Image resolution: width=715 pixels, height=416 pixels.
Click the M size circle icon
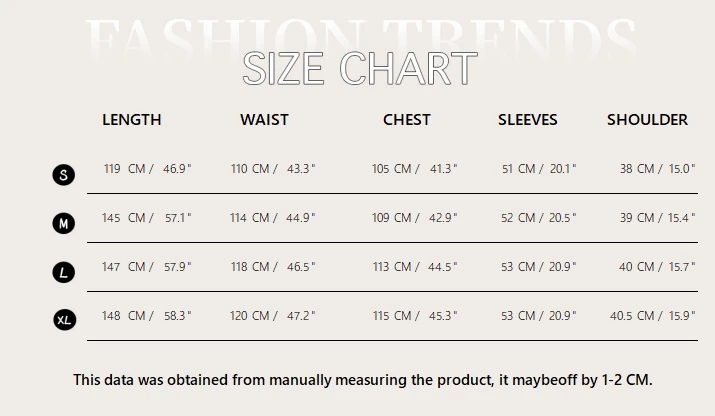click(63, 224)
